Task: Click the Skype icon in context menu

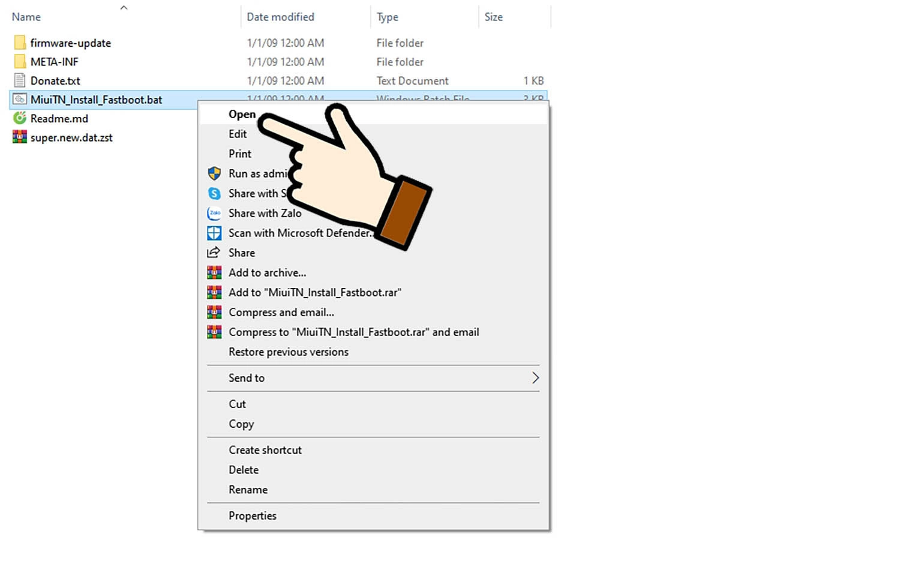Action: pos(214,193)
